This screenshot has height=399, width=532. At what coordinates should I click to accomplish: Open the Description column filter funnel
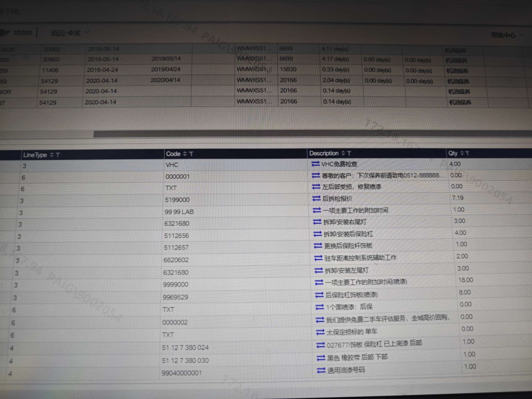pyautogui.click(x=349, y=153)
